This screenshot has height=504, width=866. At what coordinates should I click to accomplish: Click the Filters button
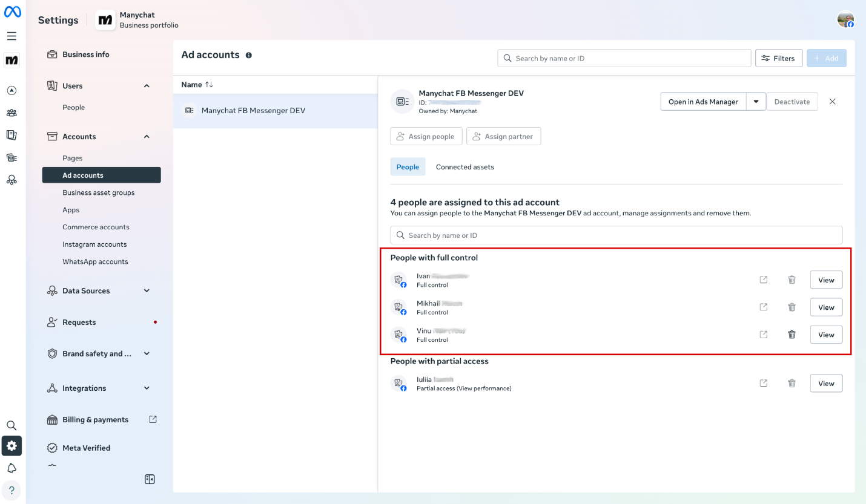click(x=778, y=58)
